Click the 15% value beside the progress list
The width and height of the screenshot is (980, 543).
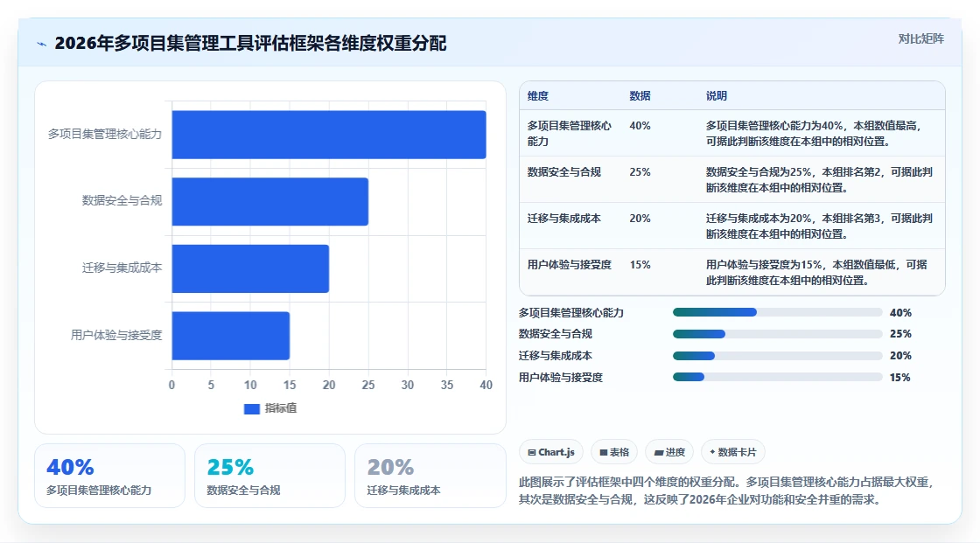pos(900,378)
